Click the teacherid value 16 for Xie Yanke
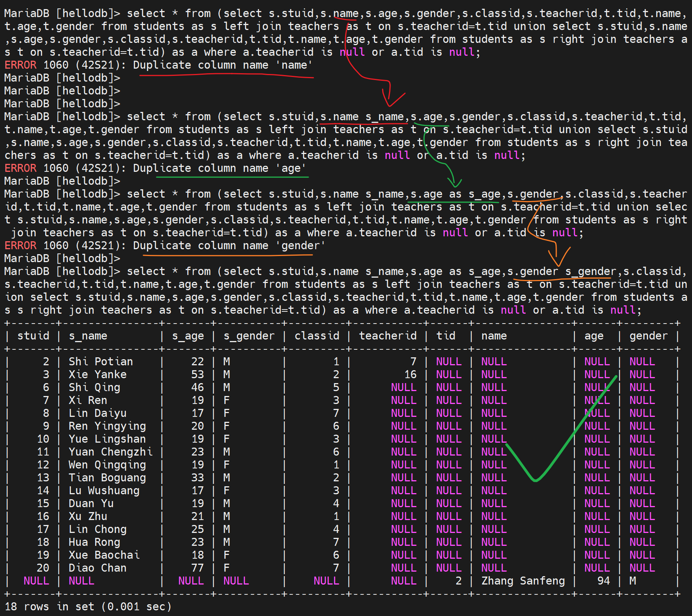This screenshot has height=616, width=692. 410,375
